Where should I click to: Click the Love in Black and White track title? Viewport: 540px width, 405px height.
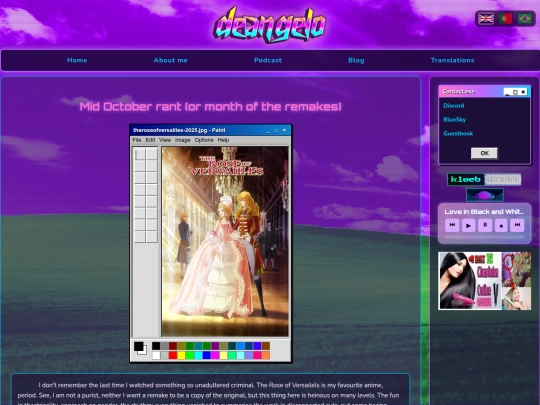484,212
